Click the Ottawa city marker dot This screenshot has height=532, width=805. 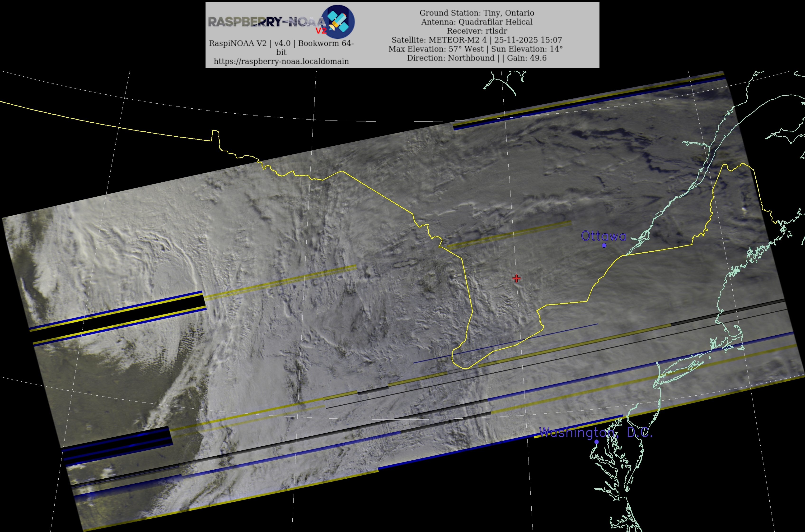[604, 245]
